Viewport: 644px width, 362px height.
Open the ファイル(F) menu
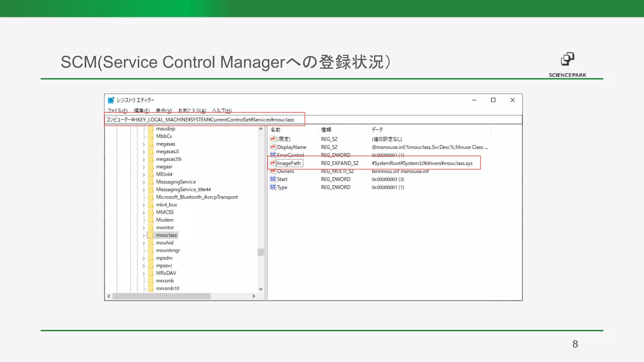click(x=117, y=111)
